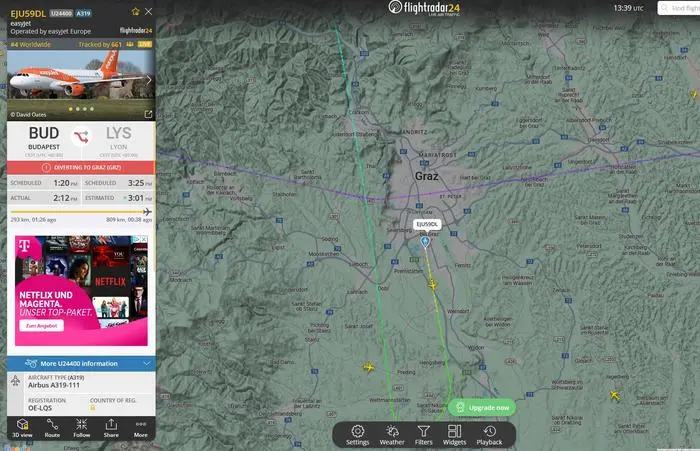Start Playback from bottom toolbar
Screen dimensions: 700x451
[x=489, y=434]
